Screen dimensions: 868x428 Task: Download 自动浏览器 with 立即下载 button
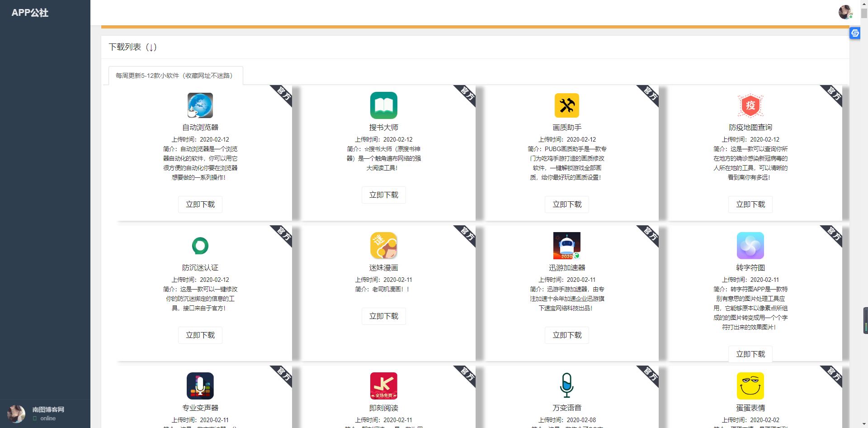tap(200, 204)
